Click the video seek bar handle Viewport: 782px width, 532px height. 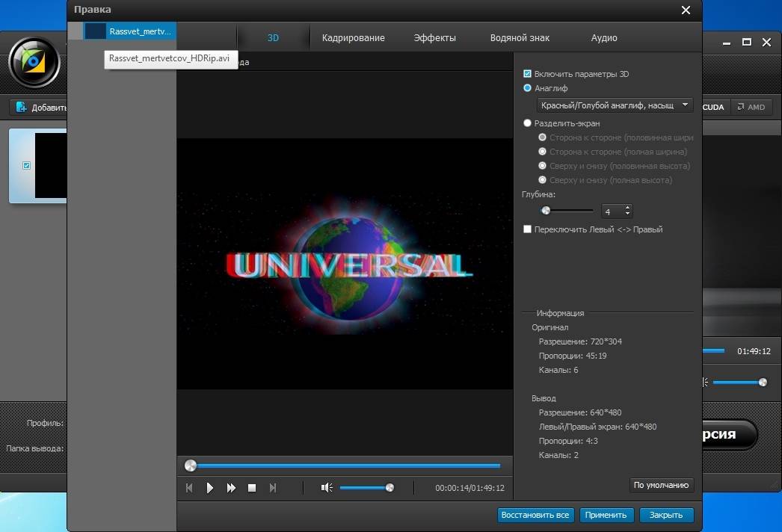click(x=191, y=466)
